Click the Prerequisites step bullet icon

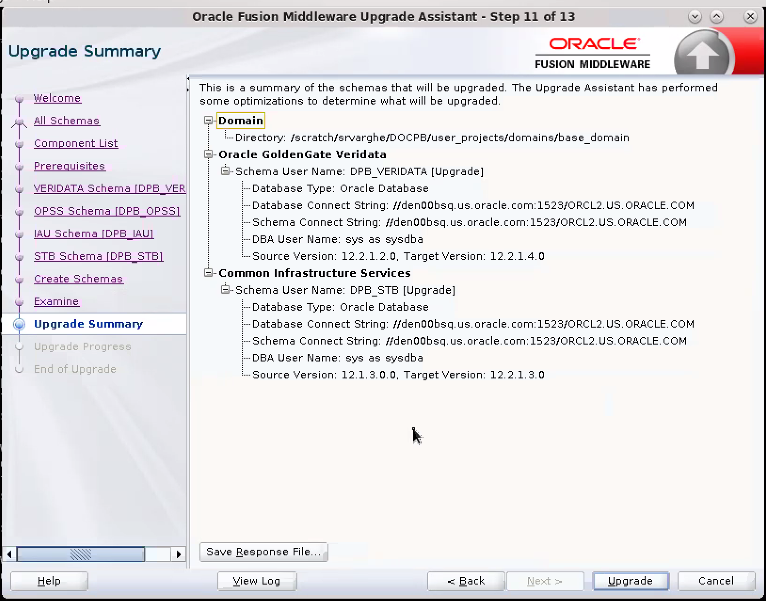tap(20, 166)
